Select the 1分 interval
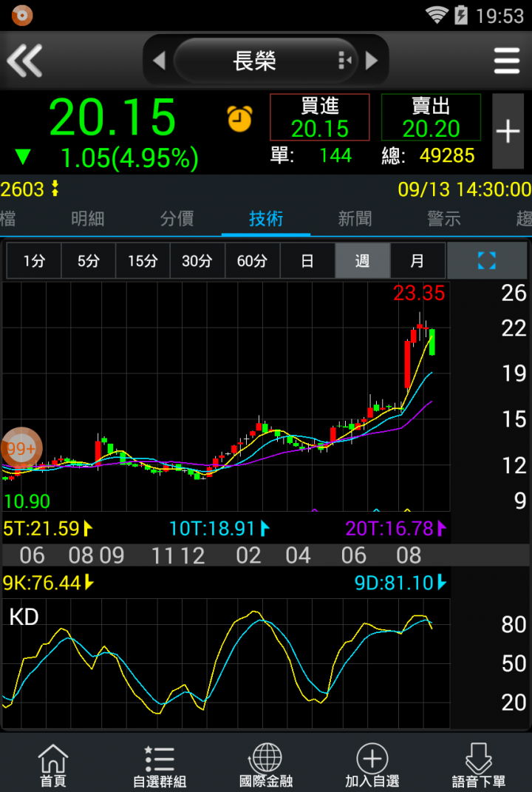 (x=34, y=260)
